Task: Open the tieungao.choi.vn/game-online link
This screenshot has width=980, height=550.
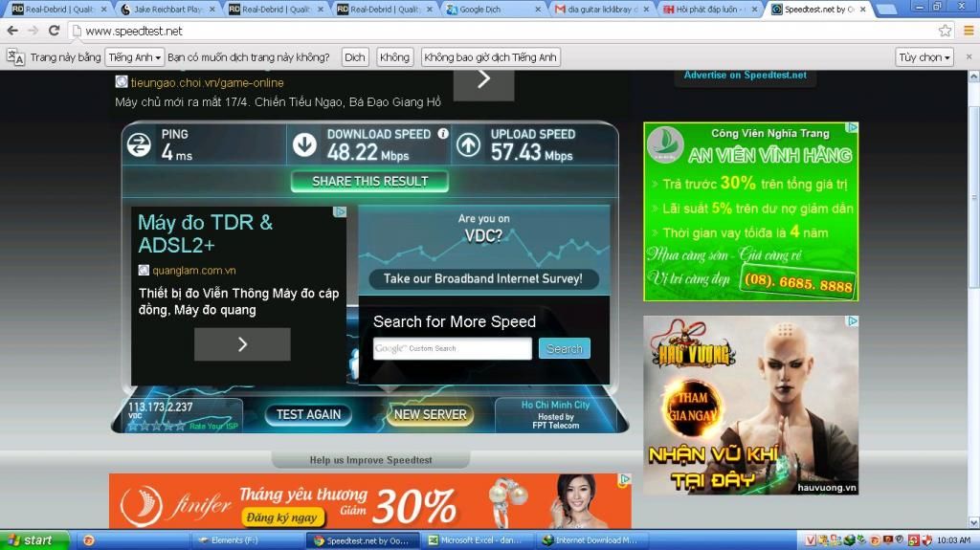Action: coord(207,82)
